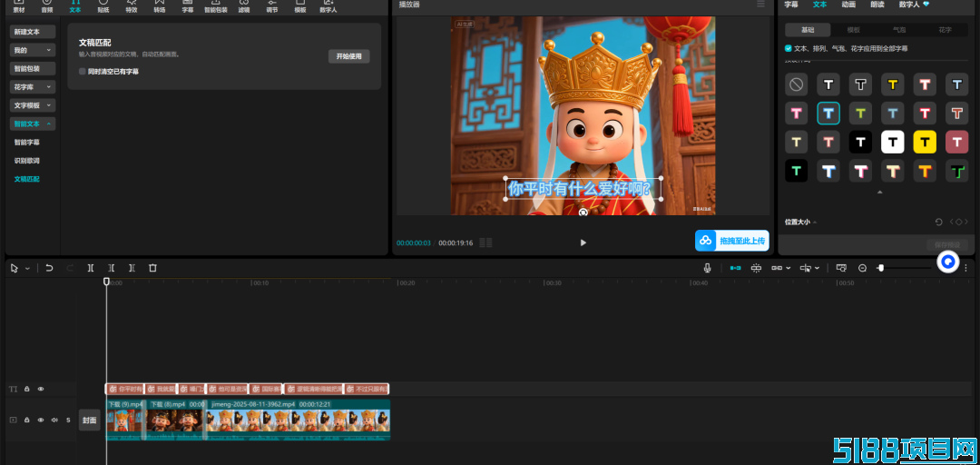This screenshot has width=980, height=465.
Task: Select the pointer selection tool
Action: click(15, 268)
